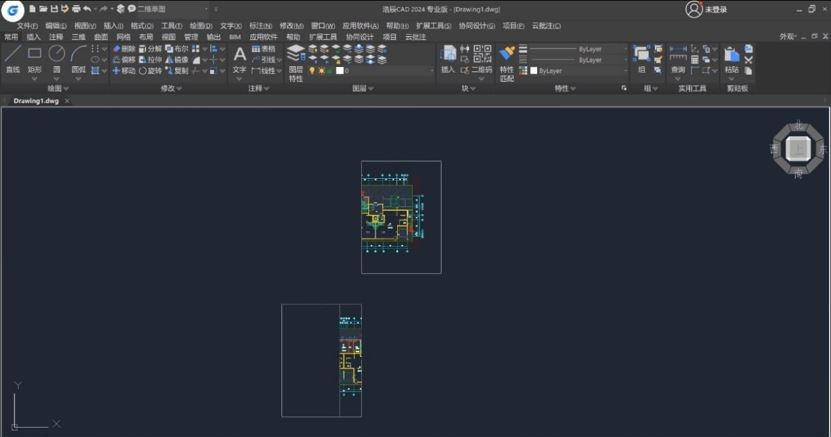Viewport: 831px width, 437px height.
Task: Select the 圆 (Circle) tool
Action: pyautogui.click(x=57, y=58)
